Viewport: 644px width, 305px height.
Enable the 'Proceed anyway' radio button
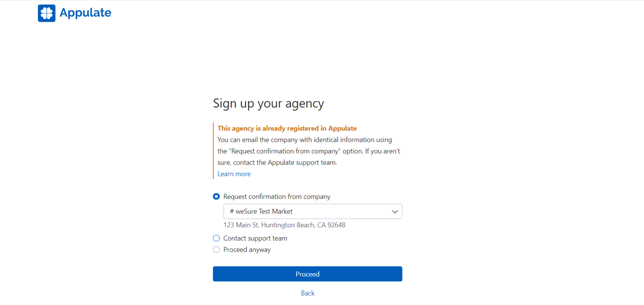tap(216, 250)
